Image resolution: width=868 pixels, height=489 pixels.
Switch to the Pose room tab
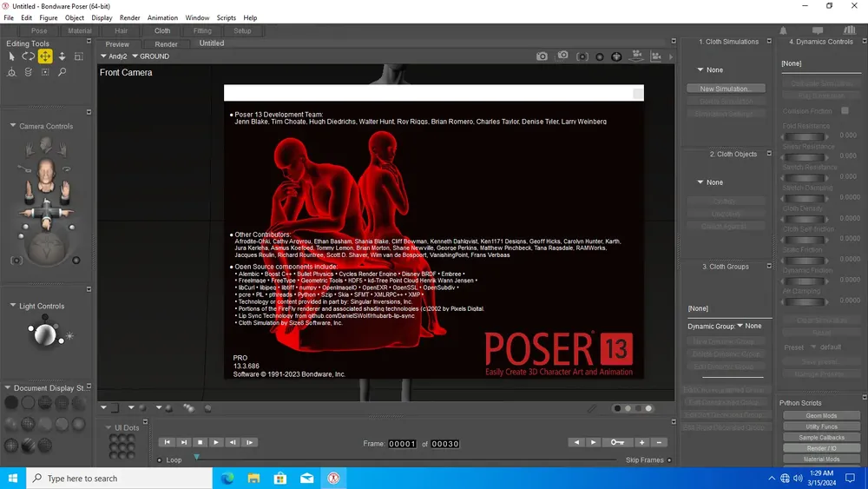[39, 31]
